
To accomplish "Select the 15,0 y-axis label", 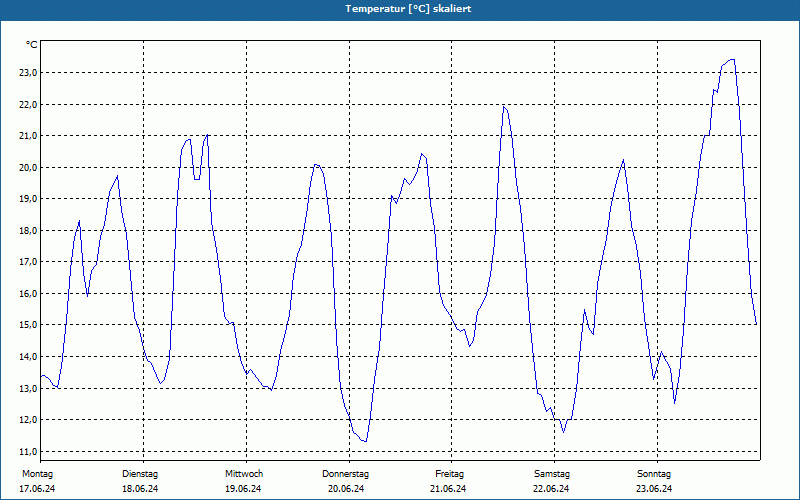I will pos(28,325).
